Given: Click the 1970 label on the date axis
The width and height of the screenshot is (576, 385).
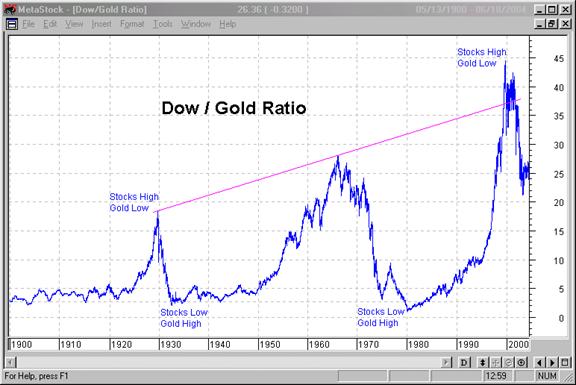Looking at the screenshot, I should (x=368, y=345).
